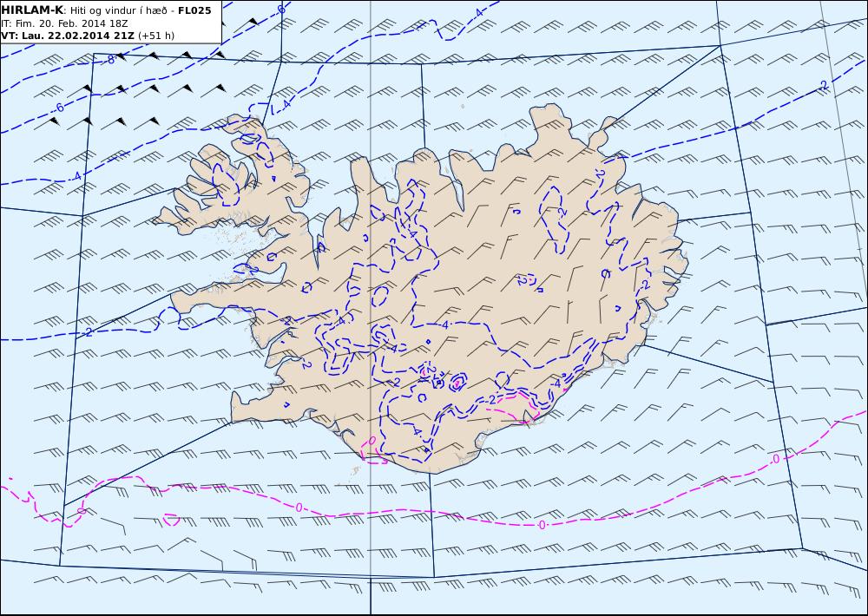Click the HIRLAM-K model name in the header
This screenshot has width=868, height=616.
32,10
